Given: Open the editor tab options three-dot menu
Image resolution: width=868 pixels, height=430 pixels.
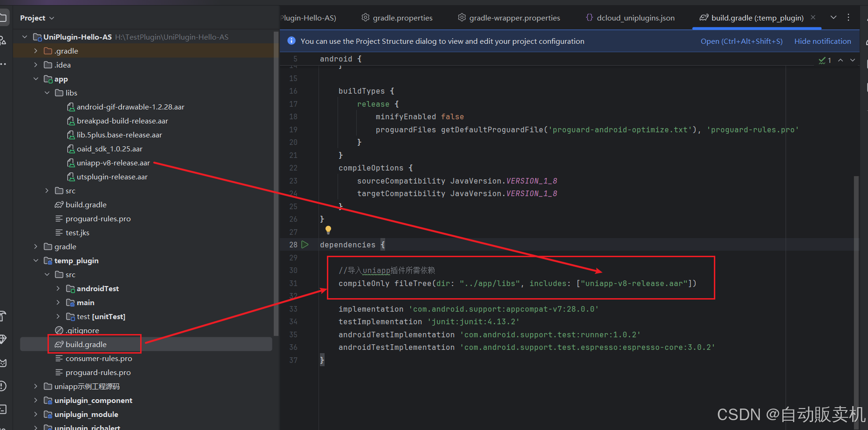Looking at the screenshot, I should point(848,17).
